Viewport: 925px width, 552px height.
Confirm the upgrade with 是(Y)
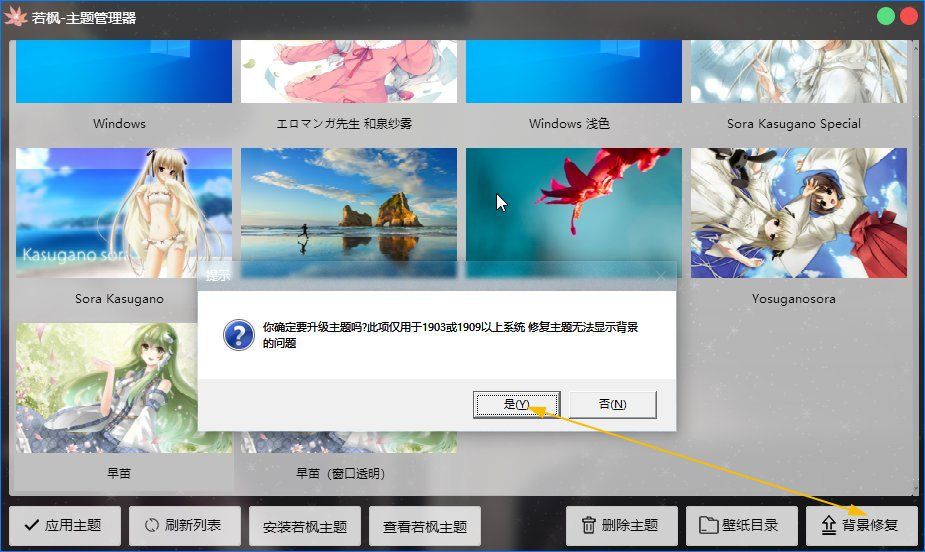coord(516,405)
